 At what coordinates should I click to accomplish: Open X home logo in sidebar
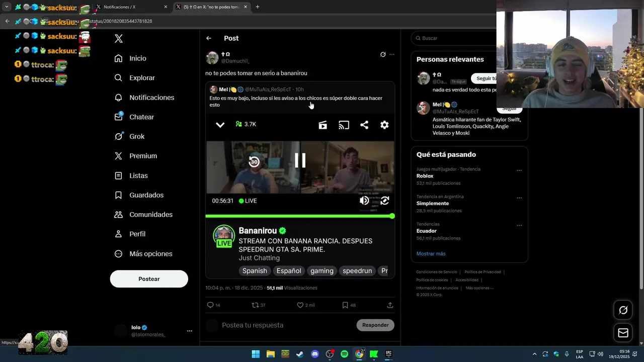coord(119,39)
